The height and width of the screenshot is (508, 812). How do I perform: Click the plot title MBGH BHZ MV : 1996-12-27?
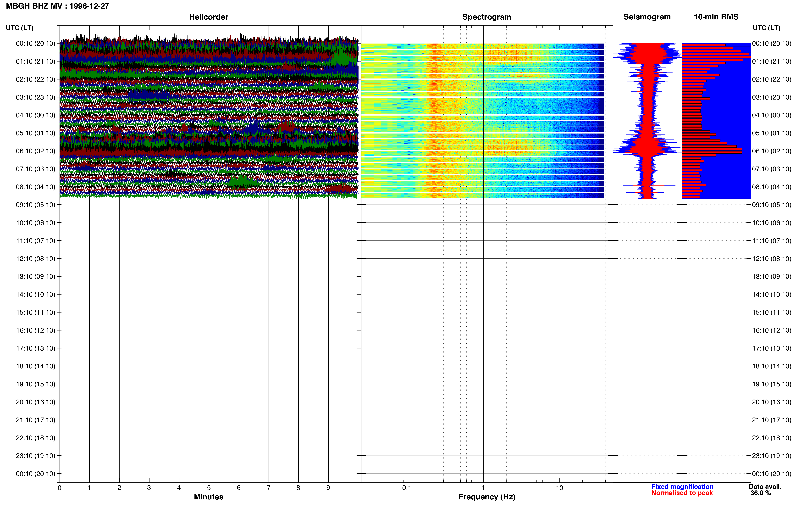click(x=57, y=6)
